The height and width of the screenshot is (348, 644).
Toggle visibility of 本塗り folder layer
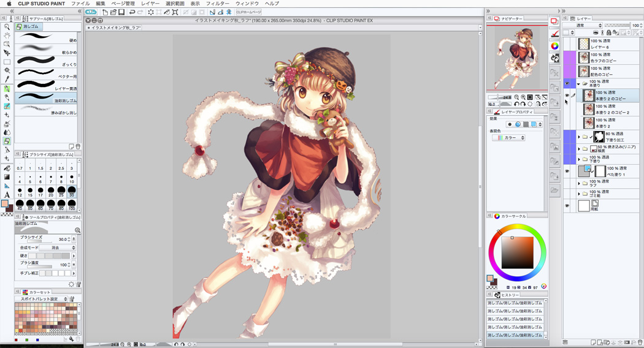click(x=567, y=83)
